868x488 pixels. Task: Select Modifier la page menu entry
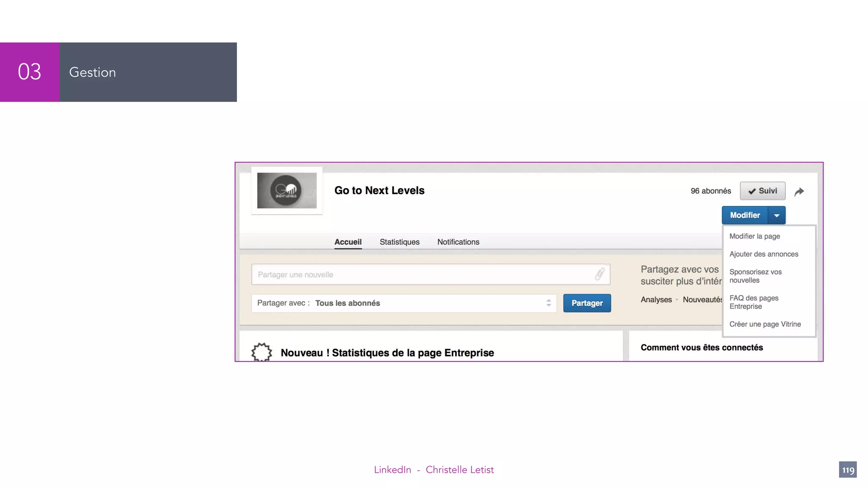tap(754, 236)
